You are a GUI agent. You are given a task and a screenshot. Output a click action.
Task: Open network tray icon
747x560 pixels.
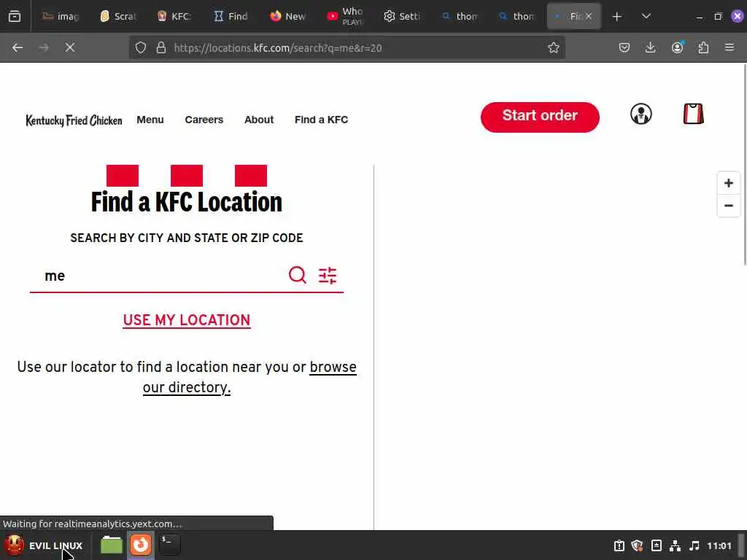[x=675, y=545]
